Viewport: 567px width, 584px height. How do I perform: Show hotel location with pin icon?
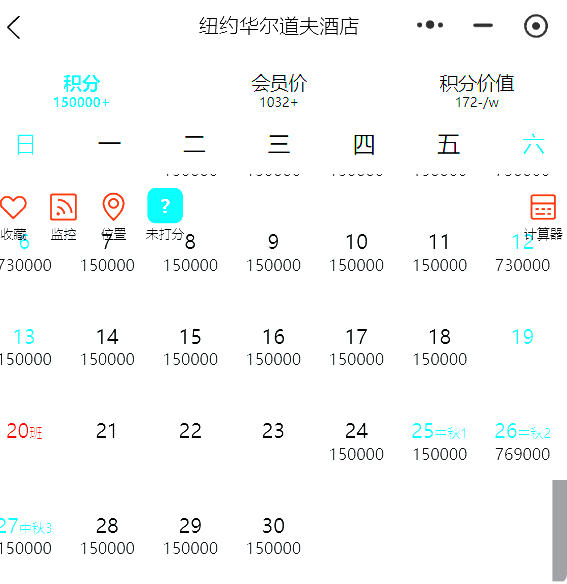(x=113, y=216)
